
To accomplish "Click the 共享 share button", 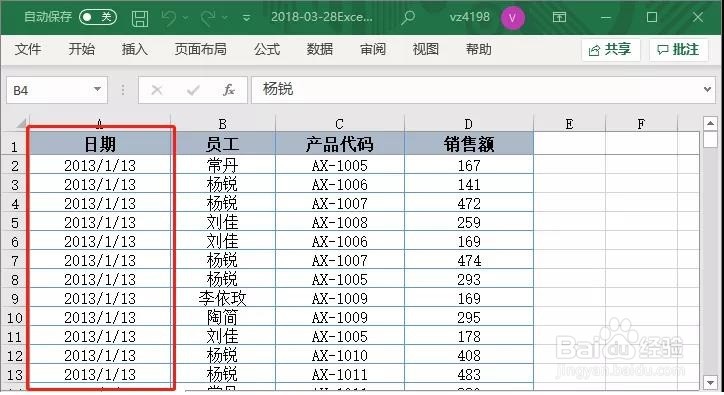I will (610, 49).
